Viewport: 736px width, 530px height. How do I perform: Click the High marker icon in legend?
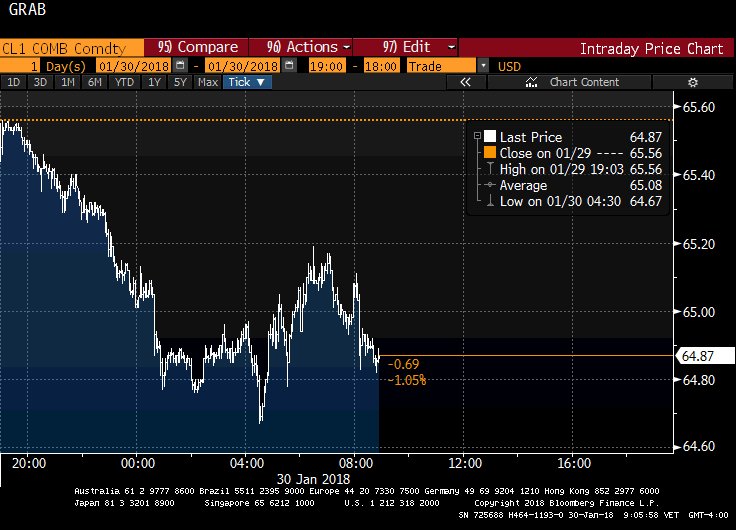(489, 169)
